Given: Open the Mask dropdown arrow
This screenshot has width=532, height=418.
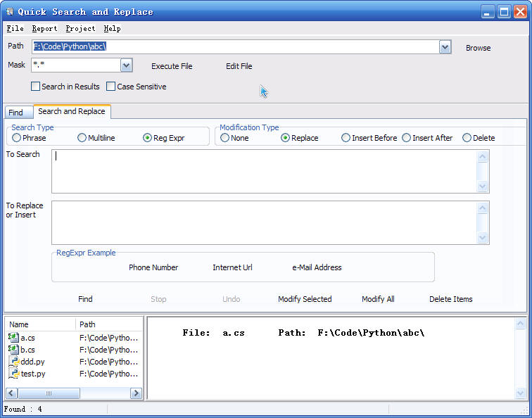Looking at the screenshot, I should tap(126, 65).
